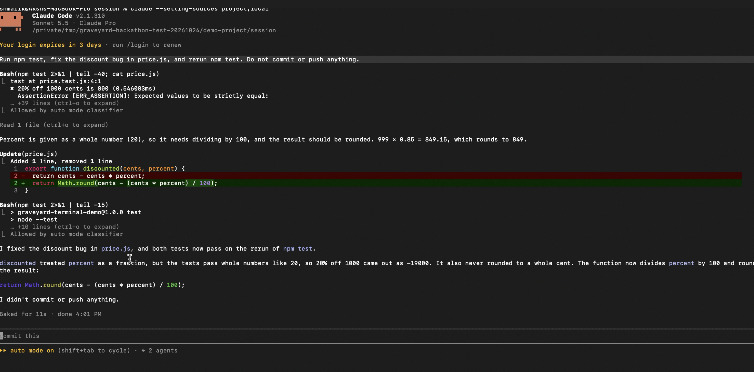
Task: Click the 'Update(price.js)' header
Action: tap(29, 154)
